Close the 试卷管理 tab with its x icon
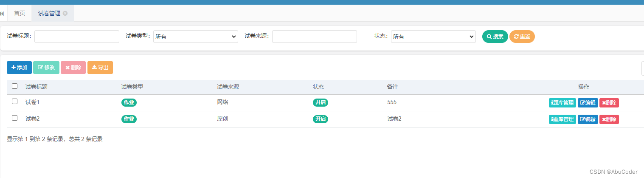The height and width of the screenshot is (178, 644). tap(65, 13)
